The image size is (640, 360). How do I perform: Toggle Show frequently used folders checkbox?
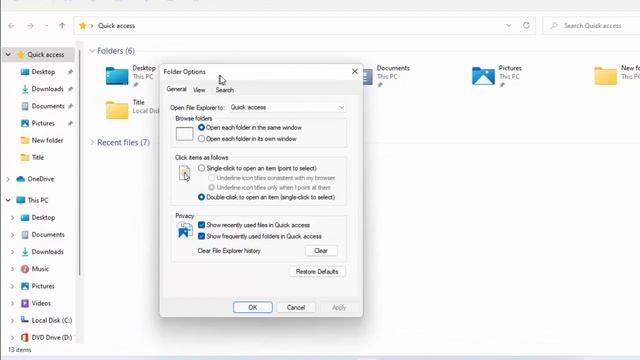coord(201,236)
